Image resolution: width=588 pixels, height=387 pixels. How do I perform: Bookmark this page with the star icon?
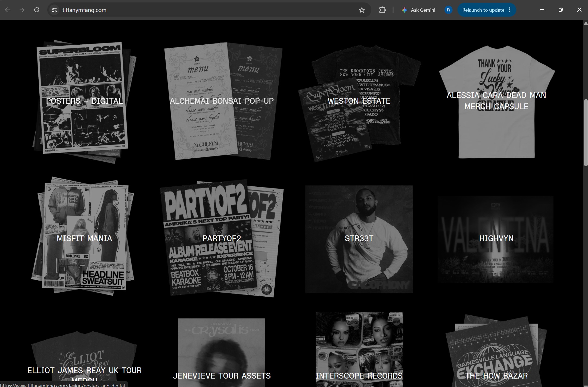pos(362,10)
